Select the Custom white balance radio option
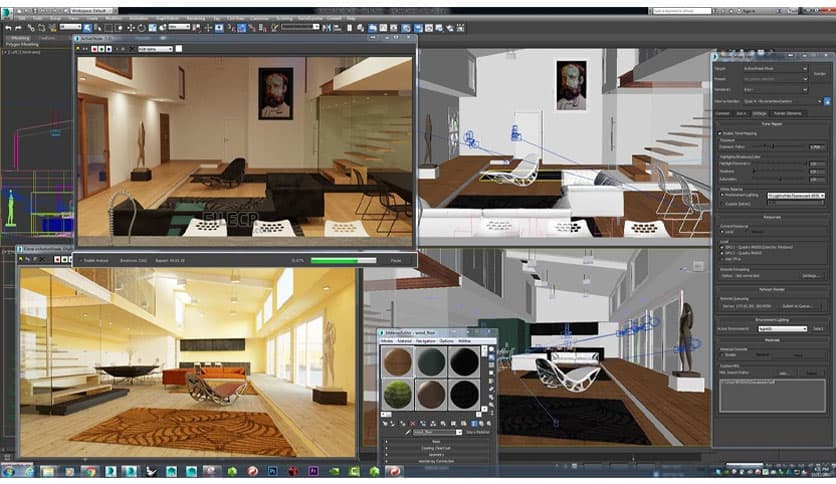This screenshot has width=836, height=484. coord(722,204)
